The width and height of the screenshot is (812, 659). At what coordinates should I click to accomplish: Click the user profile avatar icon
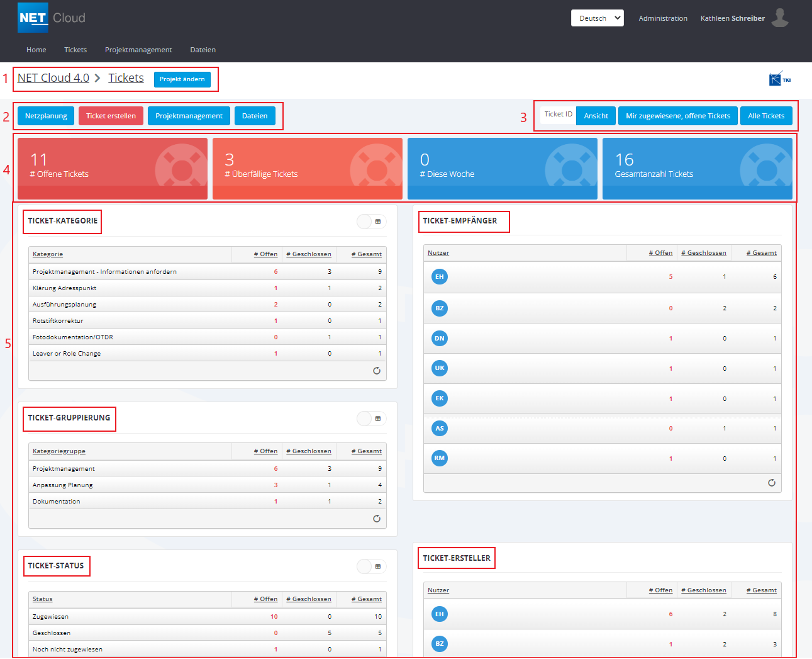780,18
